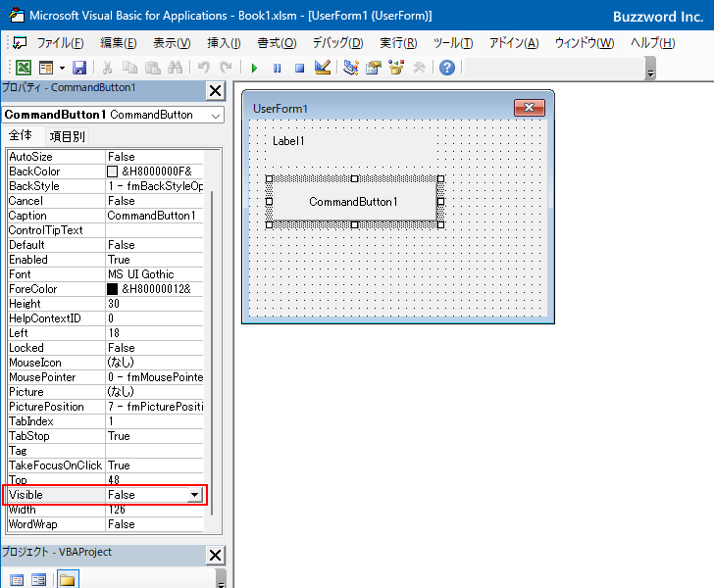The height and width of the screenshot is (588, 714).
Task: Open the ツール(T) menu
Action: point(453,43)
